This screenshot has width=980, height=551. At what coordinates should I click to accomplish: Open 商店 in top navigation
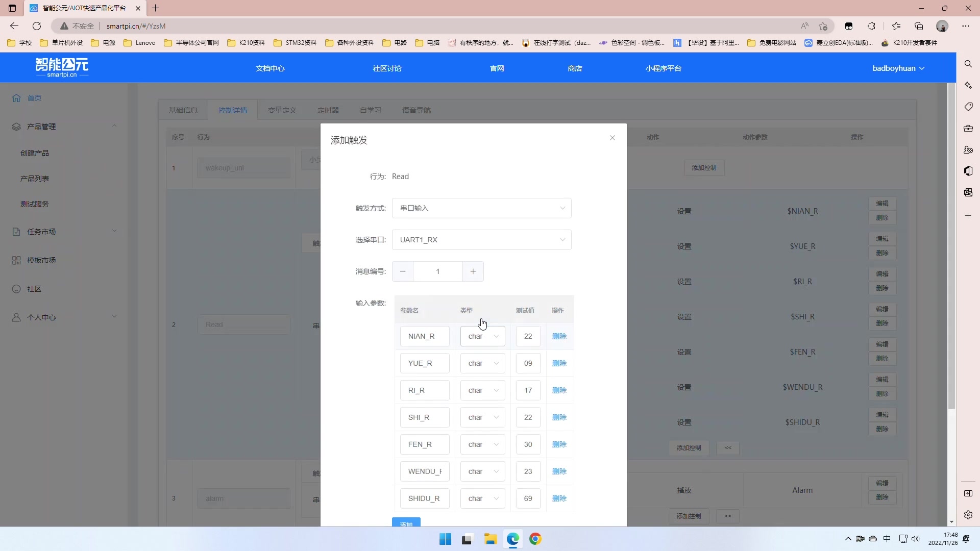575,68
